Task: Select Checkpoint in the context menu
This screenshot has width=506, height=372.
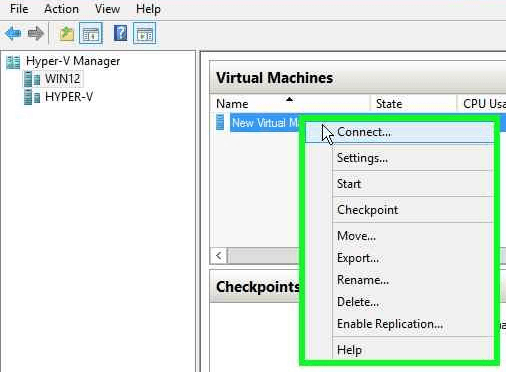Action: (399, 210)
